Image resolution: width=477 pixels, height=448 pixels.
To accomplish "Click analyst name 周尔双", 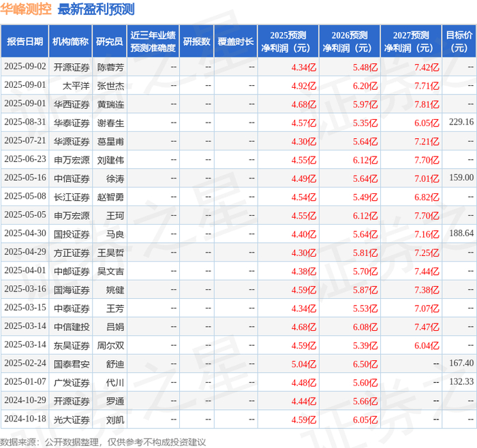I will point(110,345).
